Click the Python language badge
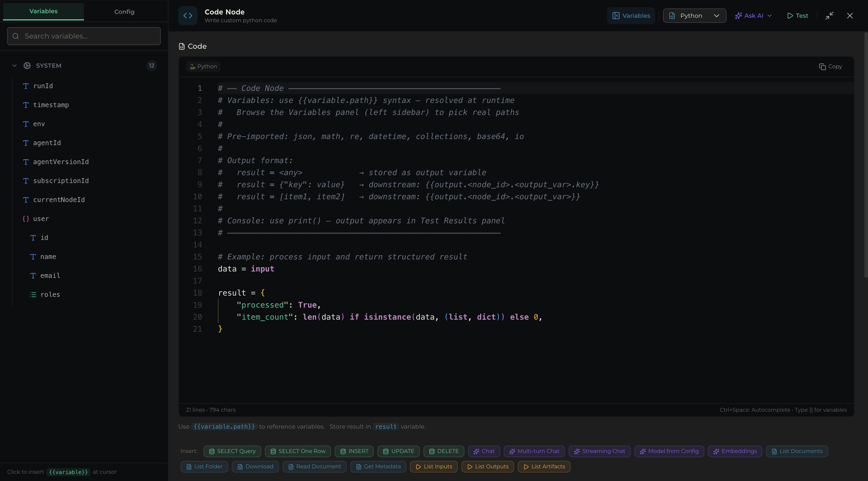868x481 pixels. [203, 67]
